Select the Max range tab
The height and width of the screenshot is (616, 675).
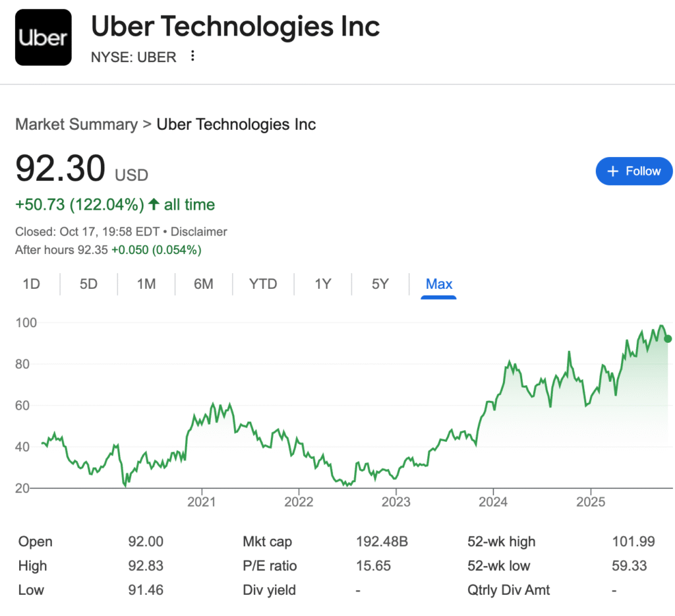[x=439, y=284]
